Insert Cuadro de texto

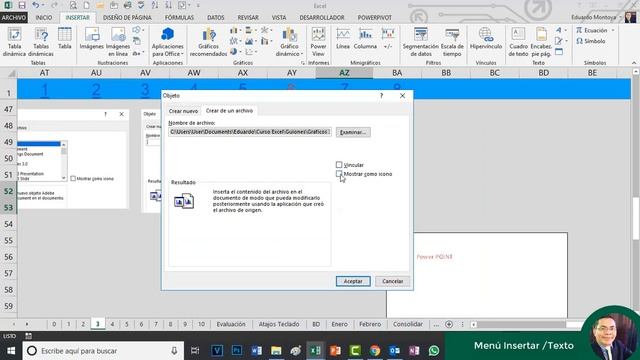point(518,42)
